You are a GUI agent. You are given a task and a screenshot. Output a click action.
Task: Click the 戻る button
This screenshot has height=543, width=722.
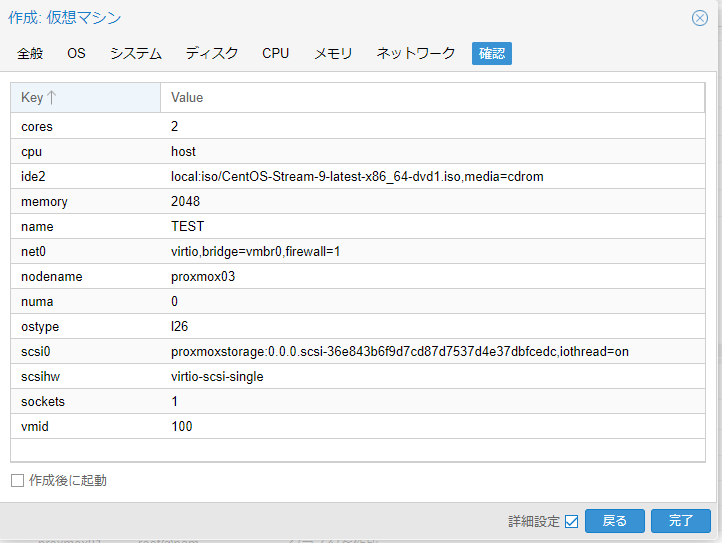(615, 521)
